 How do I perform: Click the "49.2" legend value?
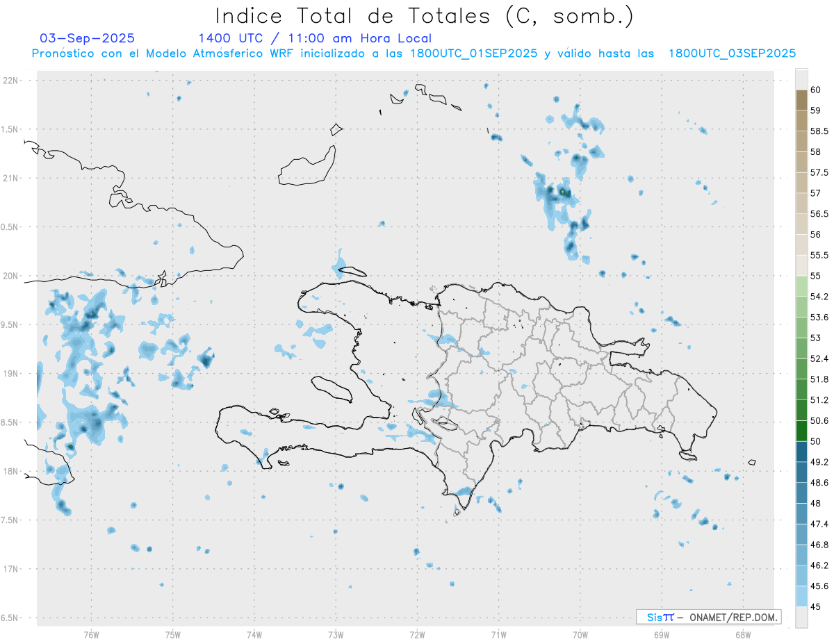pyautogui.click(x=819, y=462)
